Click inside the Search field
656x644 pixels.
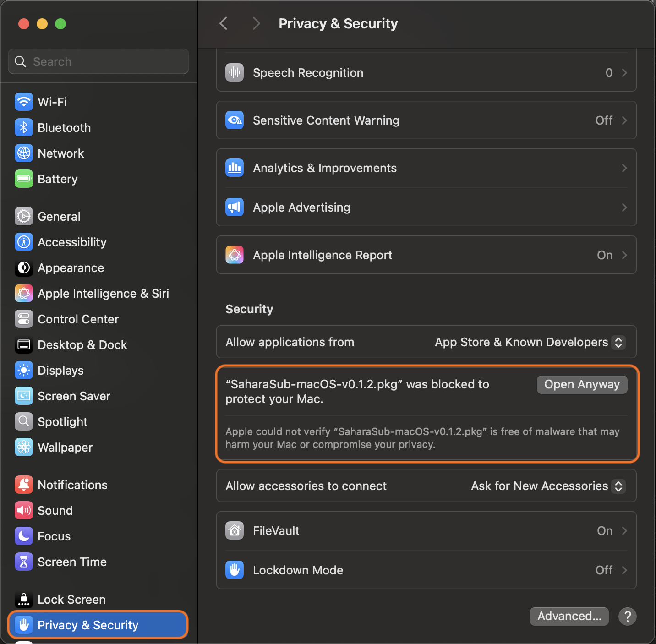[98, 61]
